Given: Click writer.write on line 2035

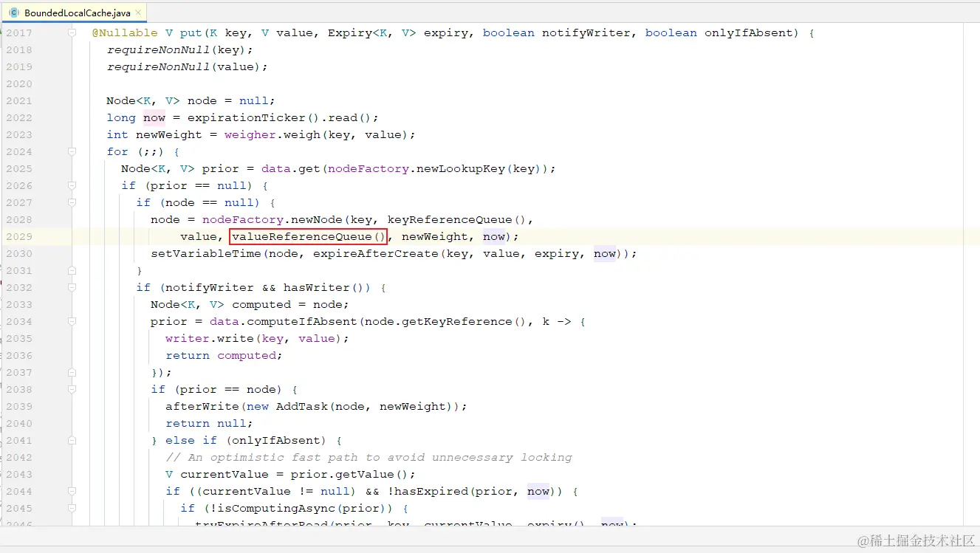Looking at the screenshot, I should [x=210, y=338].
